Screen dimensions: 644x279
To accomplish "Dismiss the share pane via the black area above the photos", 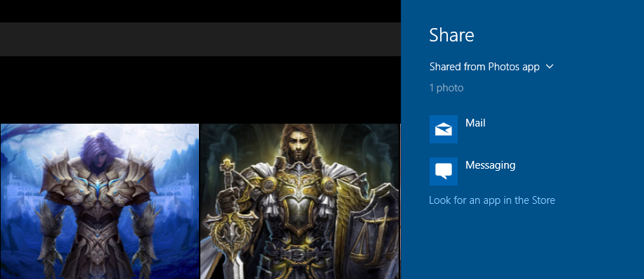I will (200, 89).
